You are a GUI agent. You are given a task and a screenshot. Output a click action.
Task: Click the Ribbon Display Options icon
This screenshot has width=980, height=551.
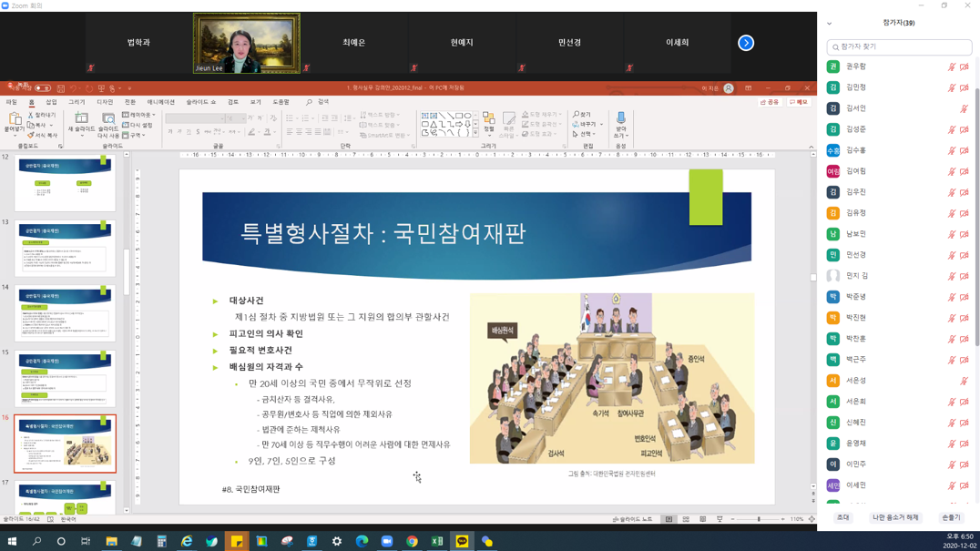[748, 88]
